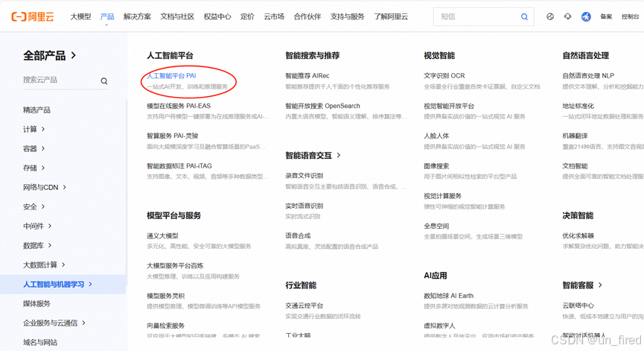Open 通义大模型 product link

[x=162, y=235]
